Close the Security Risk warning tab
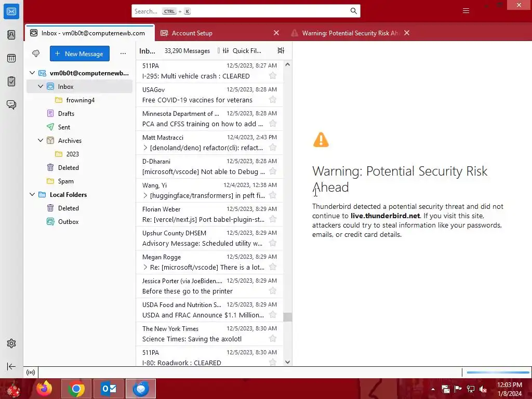The height and width of the screenshot is (399, 532). [x=407, y=33]
